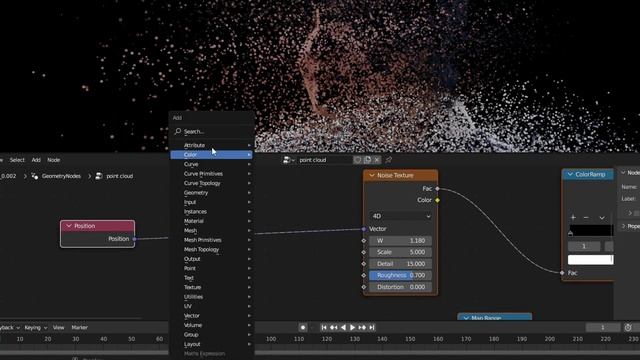Duplicate the point cloud node group
This screenshot has height=360, width=640.
pos(367,160)
